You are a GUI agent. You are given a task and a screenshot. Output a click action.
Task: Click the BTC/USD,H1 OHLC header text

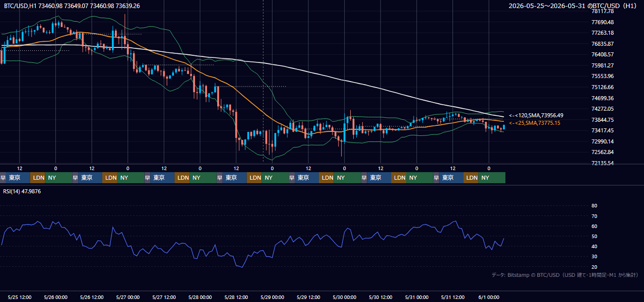click(x=72, y=6)
